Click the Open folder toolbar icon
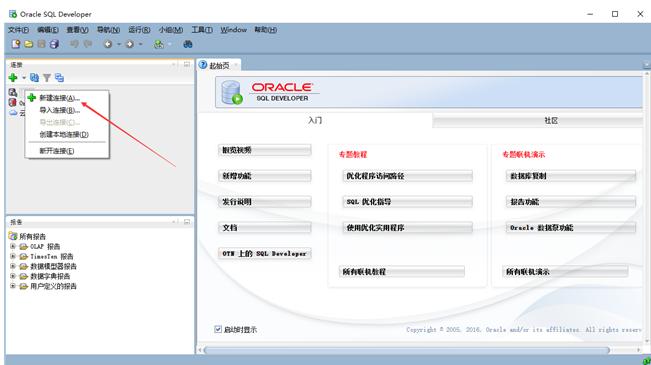The height and width of the screenshot is (365, 651). pos(29,44)
